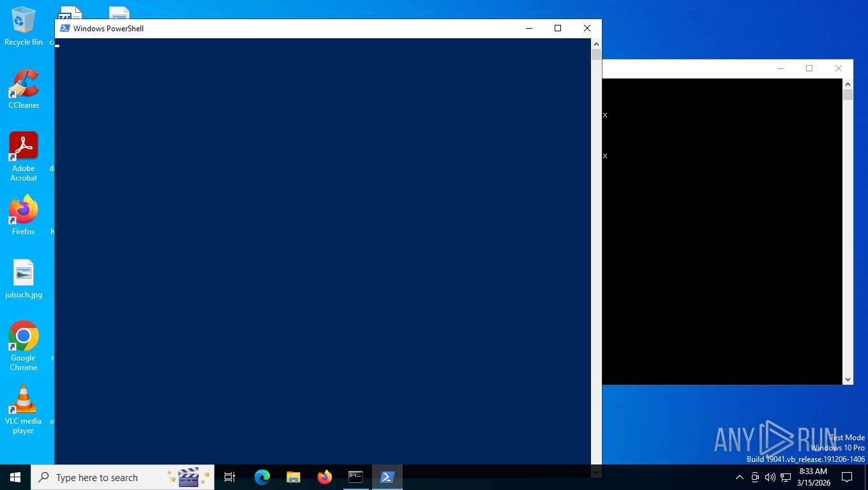Open the notification center
Image resolution: width=868 pixels, height=490 pixels.
847,477
